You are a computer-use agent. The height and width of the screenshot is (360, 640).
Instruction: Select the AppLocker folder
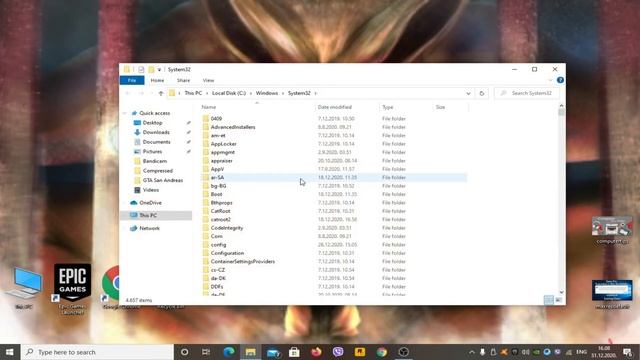pos(223,144)
